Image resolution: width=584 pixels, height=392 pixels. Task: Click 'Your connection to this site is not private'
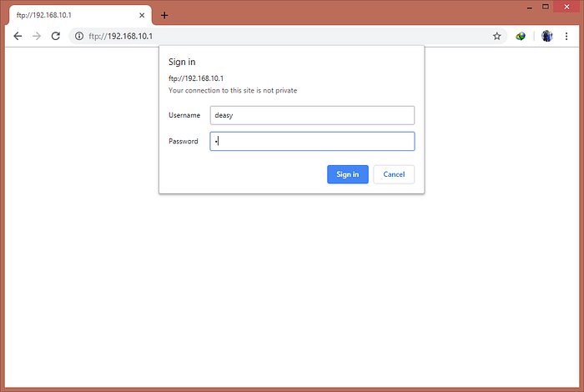(x=233, y=90)
